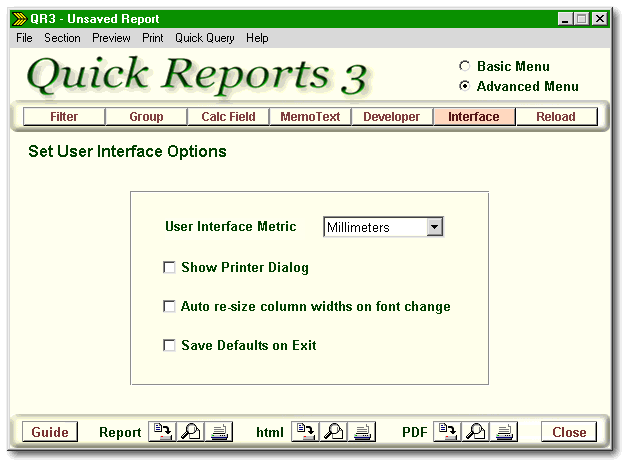Open the Calc Field tab
Image resolution: width=628 pixels, height=466 pixels.
[228, 116]
